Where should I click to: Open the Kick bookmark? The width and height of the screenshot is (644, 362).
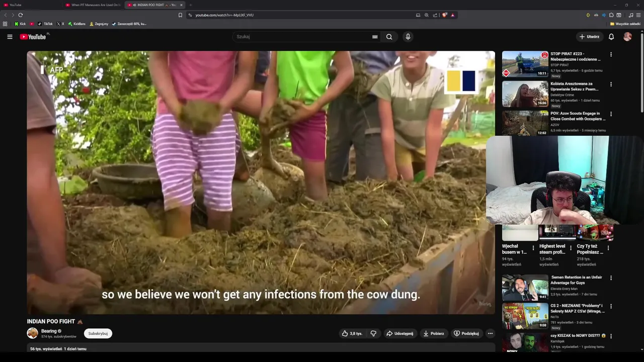(20, 24)
